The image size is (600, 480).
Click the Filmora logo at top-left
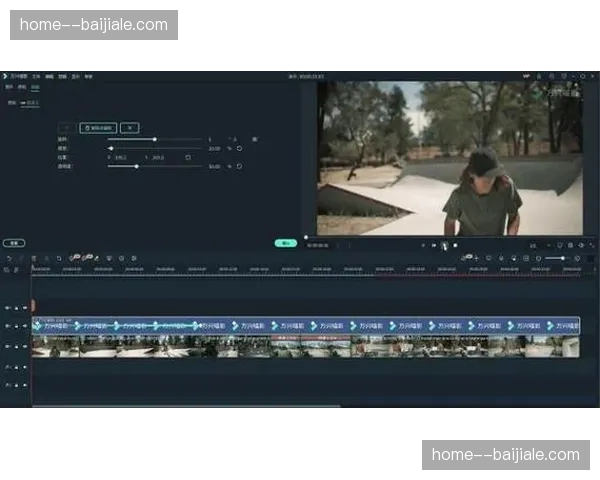pos(5,76)
